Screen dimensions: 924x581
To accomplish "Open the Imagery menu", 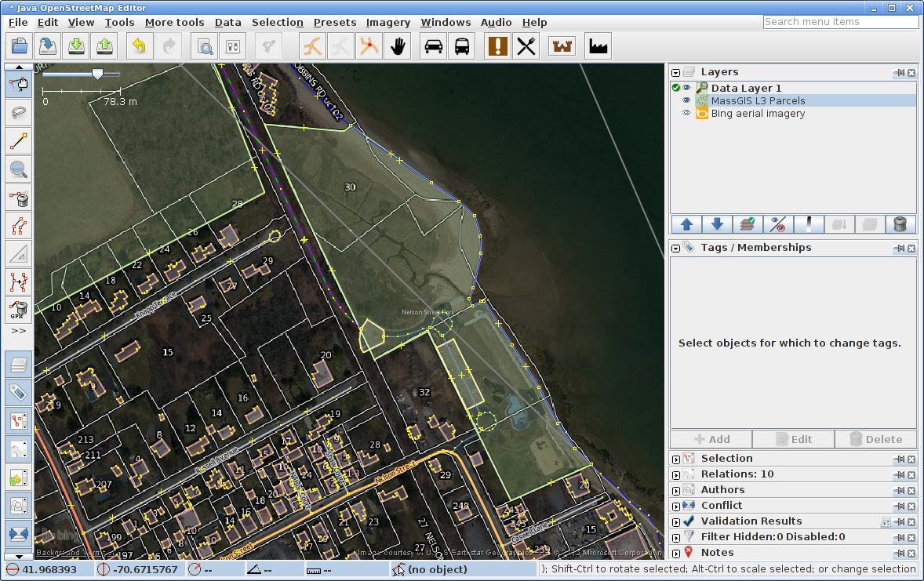I will point(387,23).
